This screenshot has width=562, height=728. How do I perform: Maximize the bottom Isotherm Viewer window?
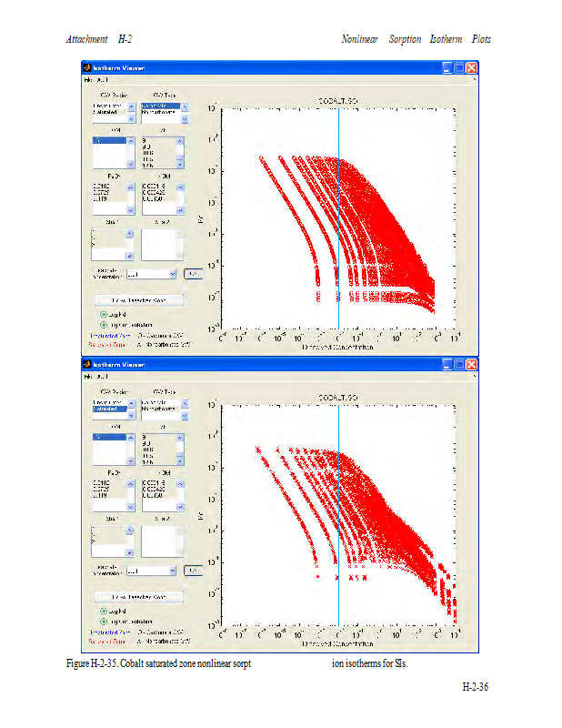[x=459, y=364]
